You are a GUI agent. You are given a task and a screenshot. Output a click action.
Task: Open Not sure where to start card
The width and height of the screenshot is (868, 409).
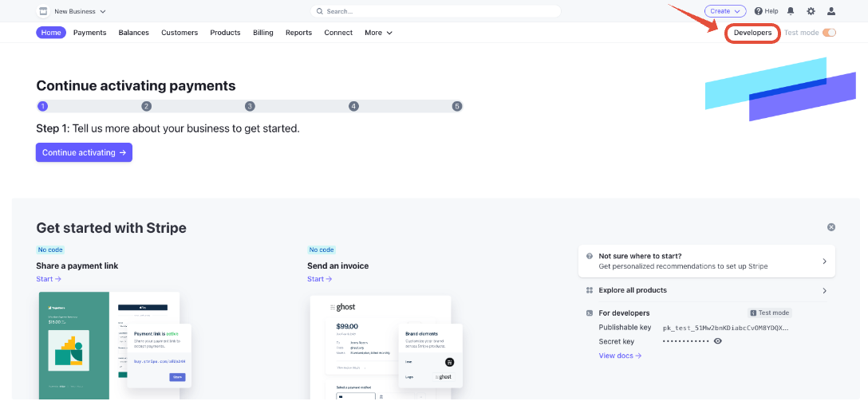(x=706, y=261)
